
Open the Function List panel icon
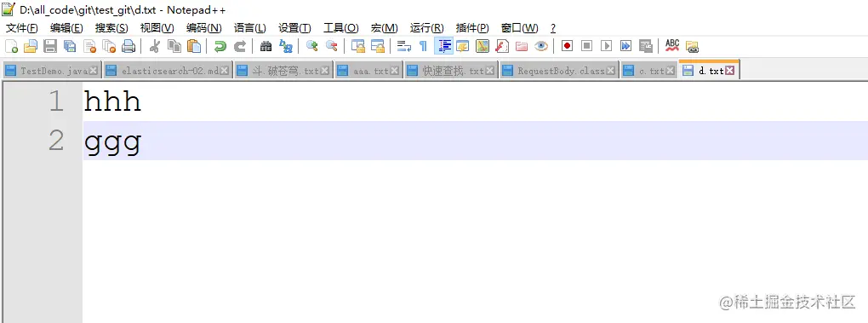tap(502, 46)
